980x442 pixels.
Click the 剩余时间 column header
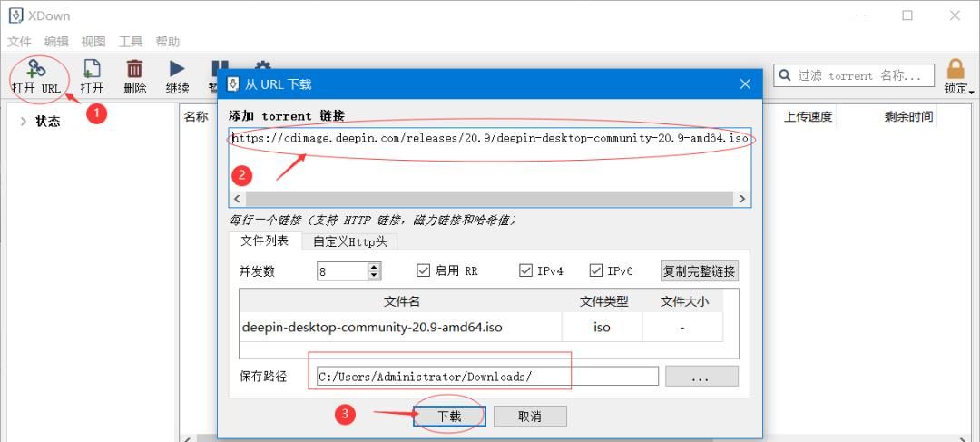tap(908, 117)
